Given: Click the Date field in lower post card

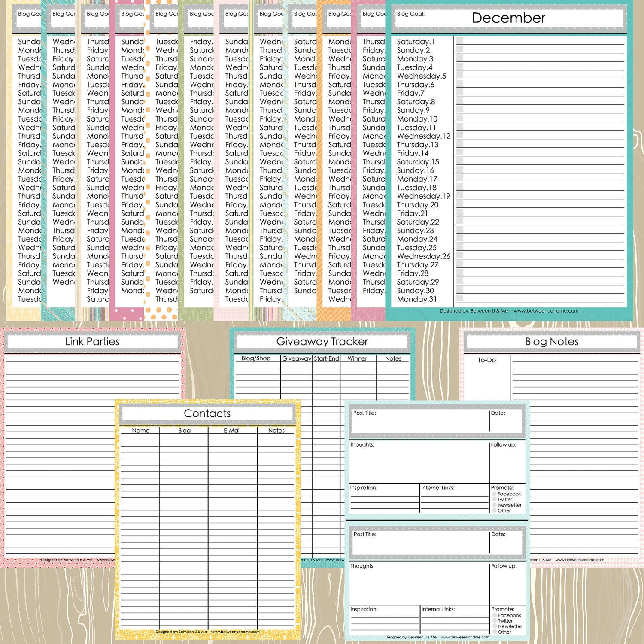Looking at the screenshot, I should (x=506, y=543).
